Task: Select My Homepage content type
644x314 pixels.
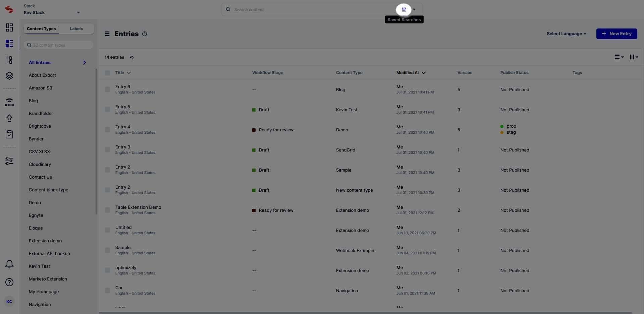Action: (x=44, y=292)
